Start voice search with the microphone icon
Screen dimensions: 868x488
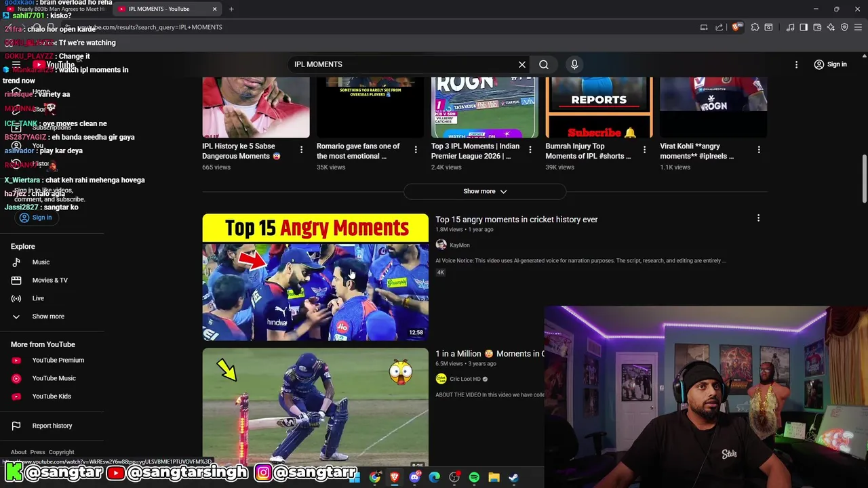(574, 64)
